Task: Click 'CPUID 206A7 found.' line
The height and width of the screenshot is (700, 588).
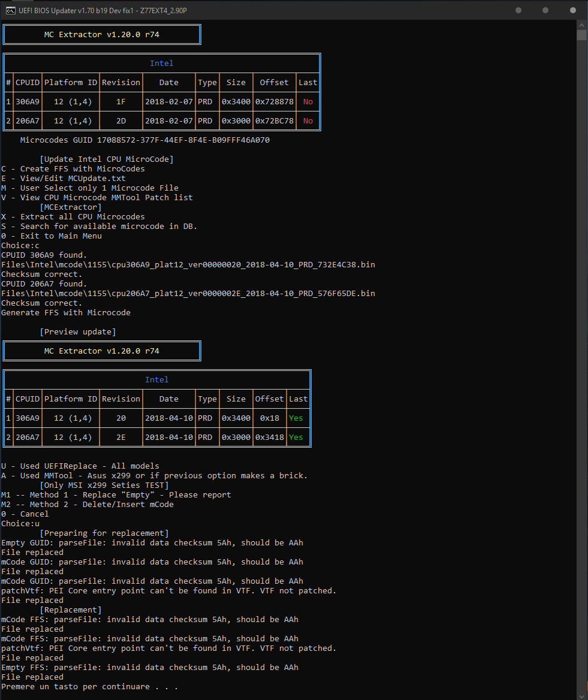Action: point(44,284)
